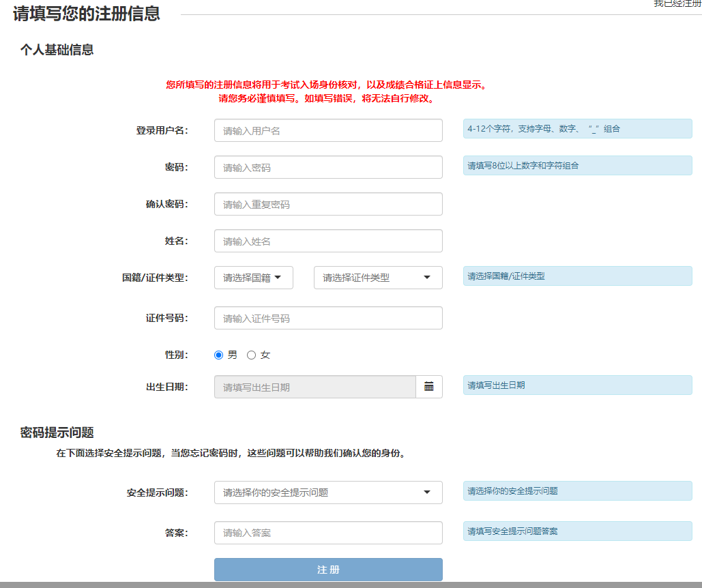This screenshot has width=702, height=588.
Task: Click the confirm password input field
Action: tap(328, 204)
